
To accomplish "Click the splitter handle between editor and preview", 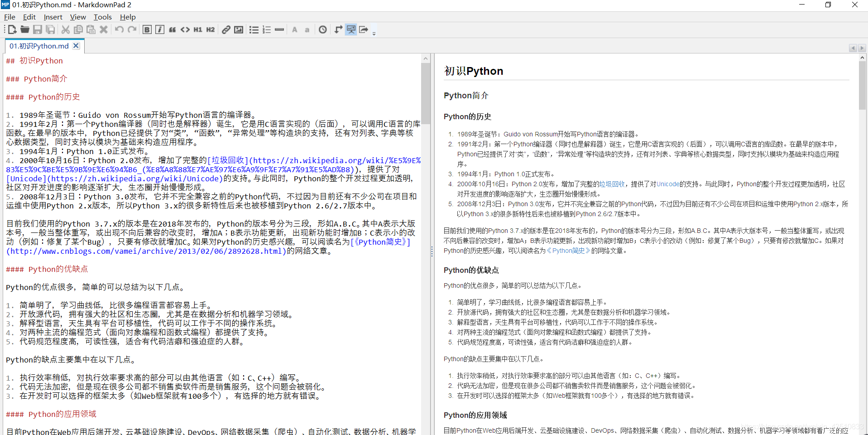I will pyautogui.click(x=432, y=251).
